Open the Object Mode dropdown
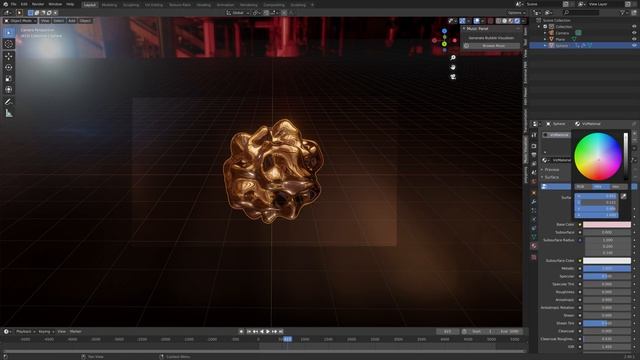The image size is (640, 360). tap(20, 21)
